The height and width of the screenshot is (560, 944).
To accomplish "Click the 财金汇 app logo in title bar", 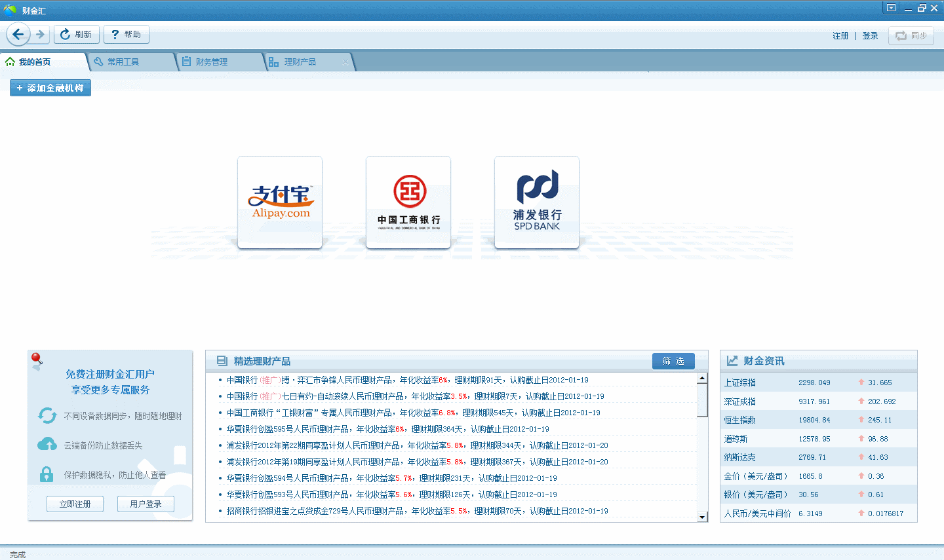I will [x=10, y=10].
